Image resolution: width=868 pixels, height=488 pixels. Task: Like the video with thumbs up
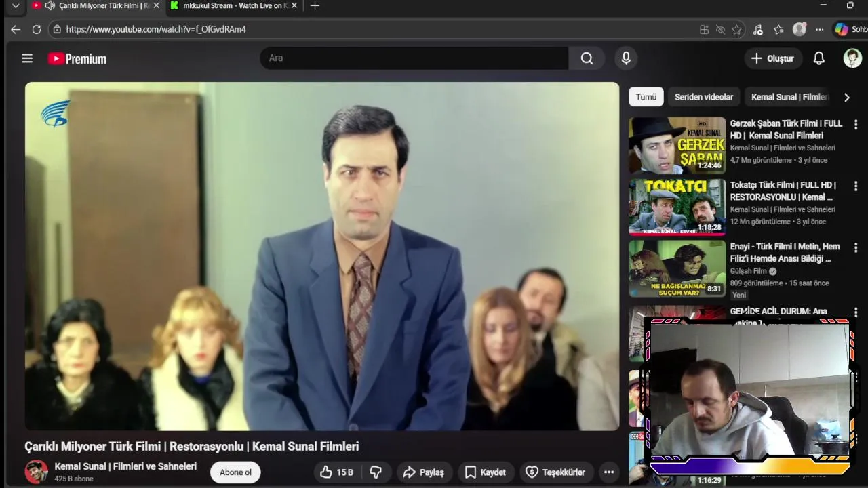tap(337, 472)
